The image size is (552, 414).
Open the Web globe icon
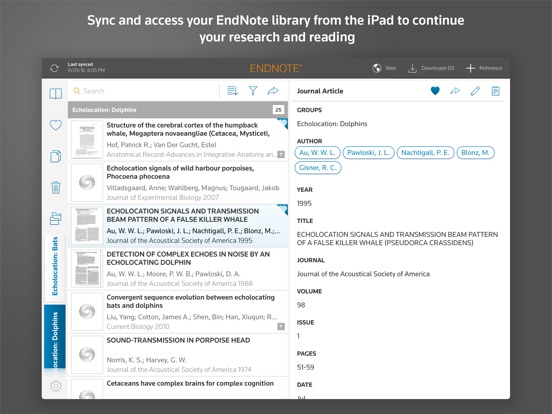pos(377,68)
